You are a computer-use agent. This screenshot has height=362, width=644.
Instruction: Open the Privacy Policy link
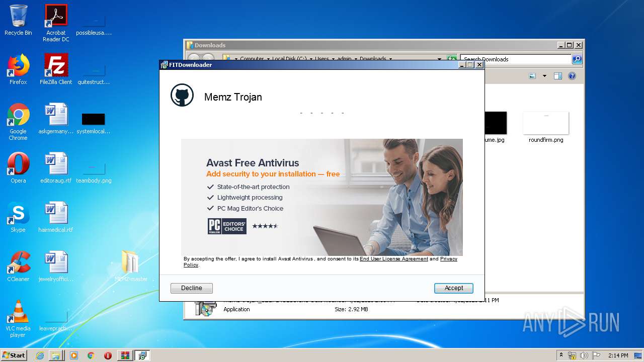(x=449, y=259)
